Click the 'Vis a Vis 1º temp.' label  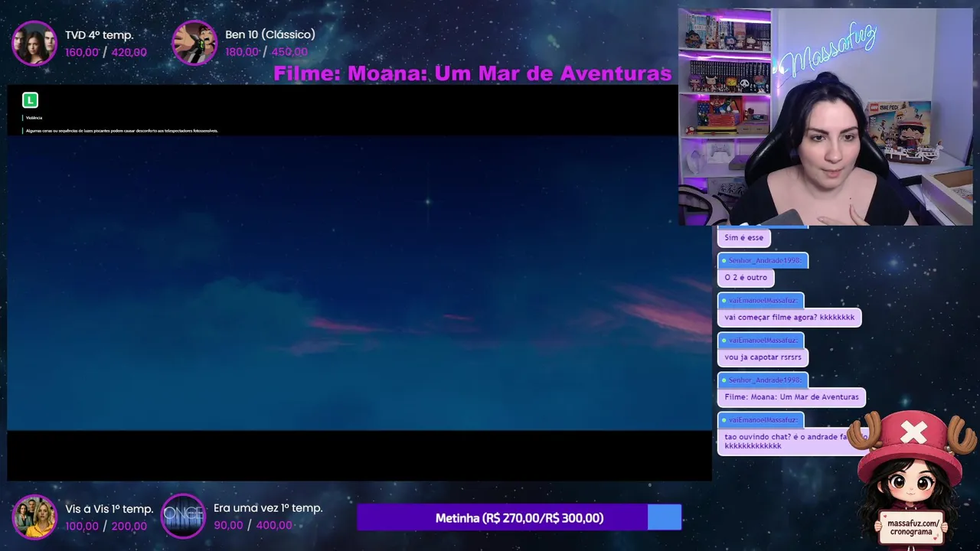coord(109,509)
